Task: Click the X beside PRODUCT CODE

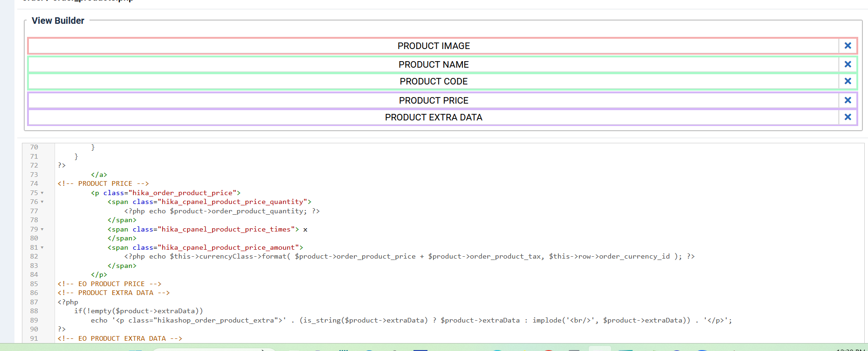Action: [847, 81]
